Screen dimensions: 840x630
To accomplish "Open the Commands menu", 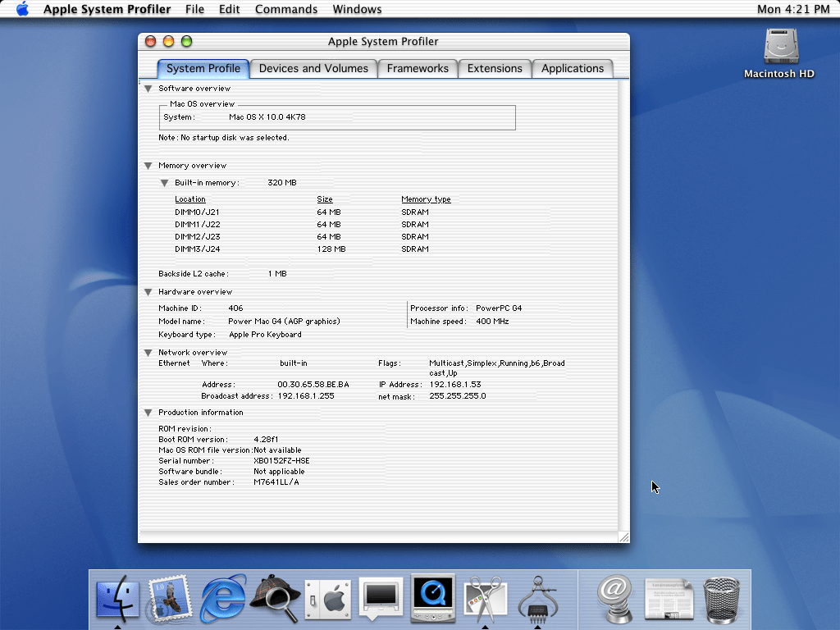I will coord(286,9).
